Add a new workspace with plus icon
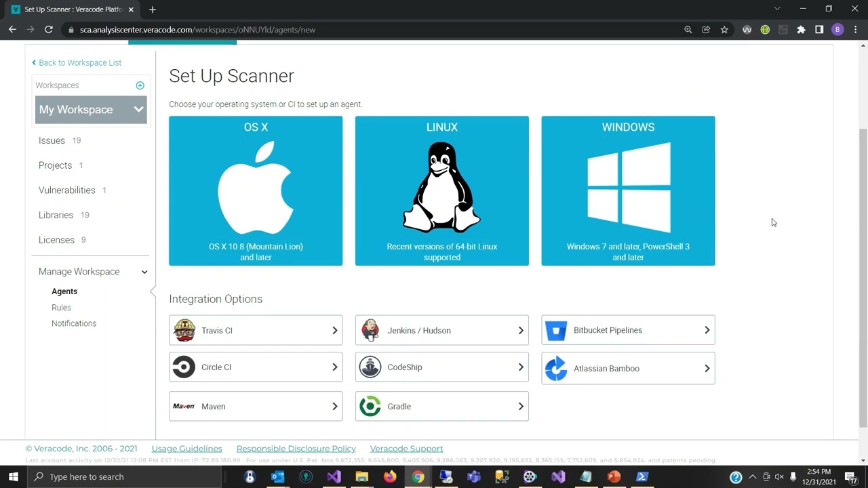868x488 pixels. click(140, 85)
